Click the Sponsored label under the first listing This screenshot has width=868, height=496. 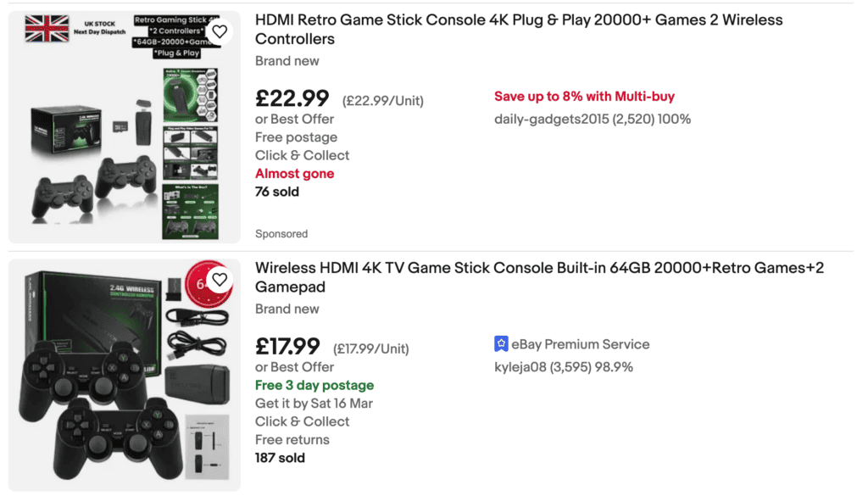281,233
